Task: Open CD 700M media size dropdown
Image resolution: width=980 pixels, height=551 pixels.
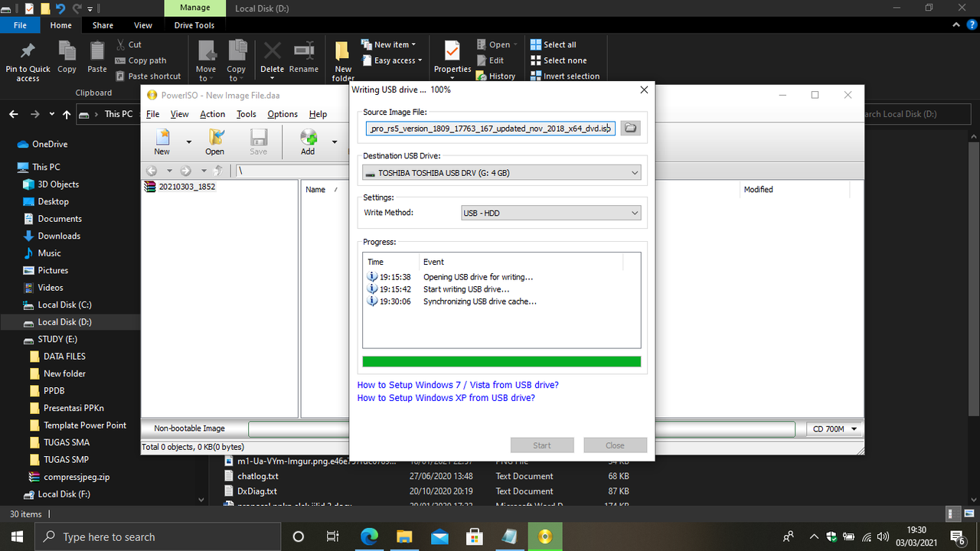Action: [835, 429]
